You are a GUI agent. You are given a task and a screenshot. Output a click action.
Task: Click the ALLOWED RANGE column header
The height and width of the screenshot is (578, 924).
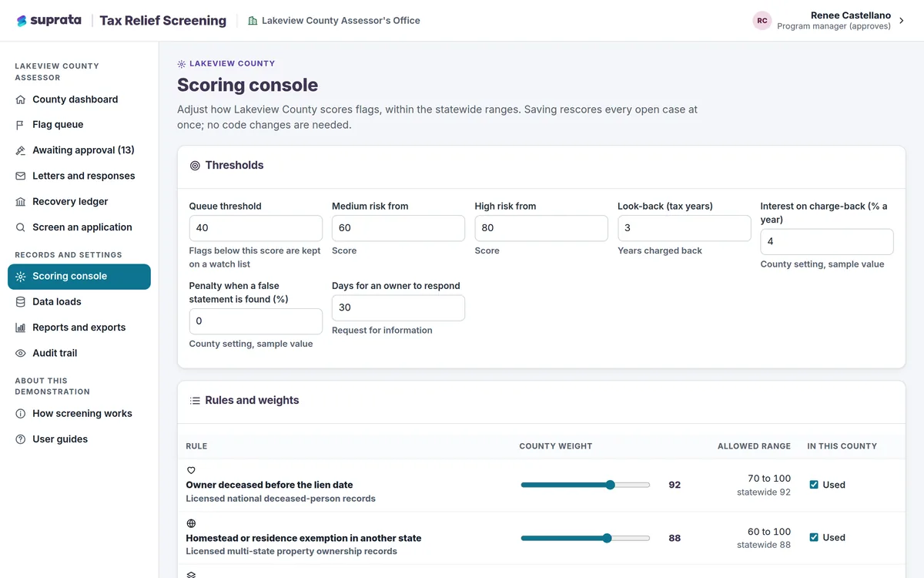click(x=754, y=446)
